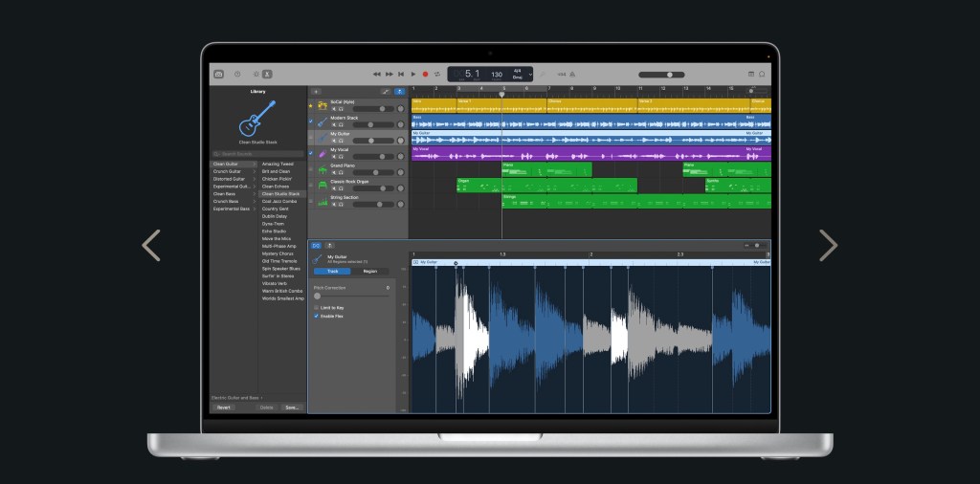
Task: Toggle the checkbox beside Modern Stack track
Action: (310, 121)
